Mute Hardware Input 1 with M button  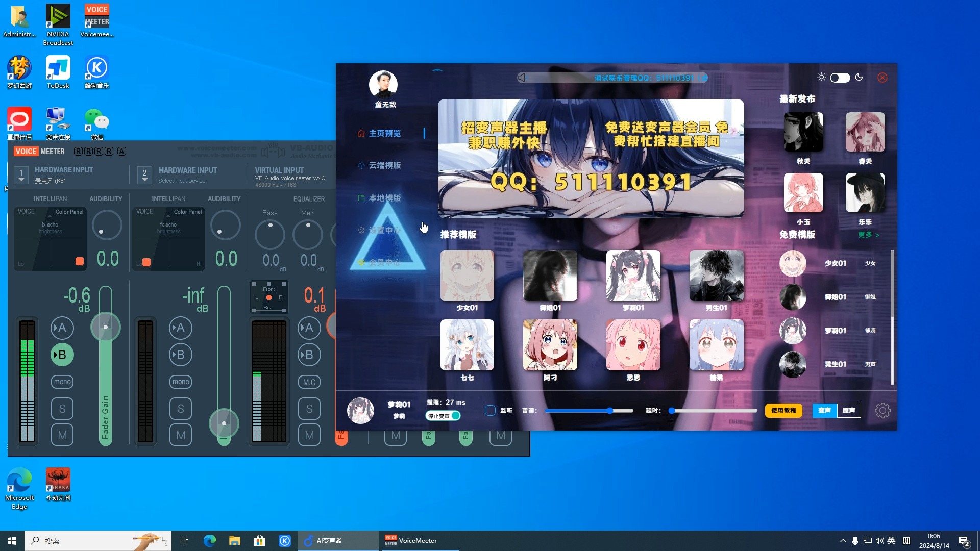click(62, 435)
